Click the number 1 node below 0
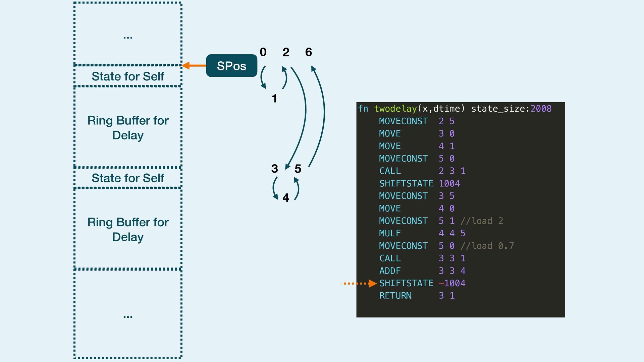This screenshot has width=644, height=362. point(274,99)
